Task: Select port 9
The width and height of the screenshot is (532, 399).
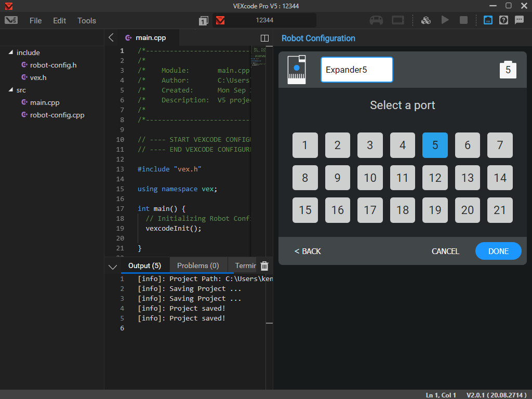Action: click(x=337, y=178)
